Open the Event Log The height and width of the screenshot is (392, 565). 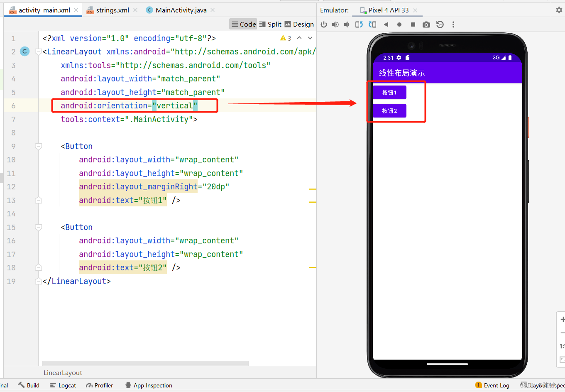[x=492, y=385]
